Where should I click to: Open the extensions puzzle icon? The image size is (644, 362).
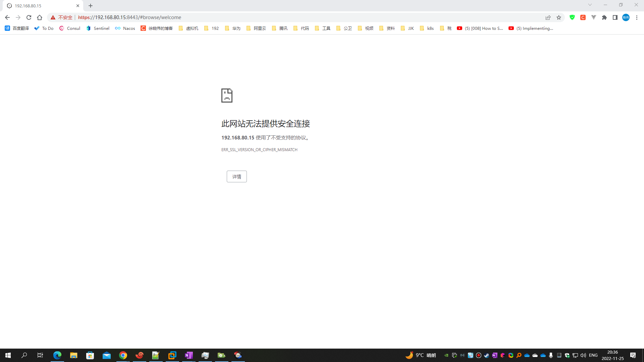[x=604, y=17]
